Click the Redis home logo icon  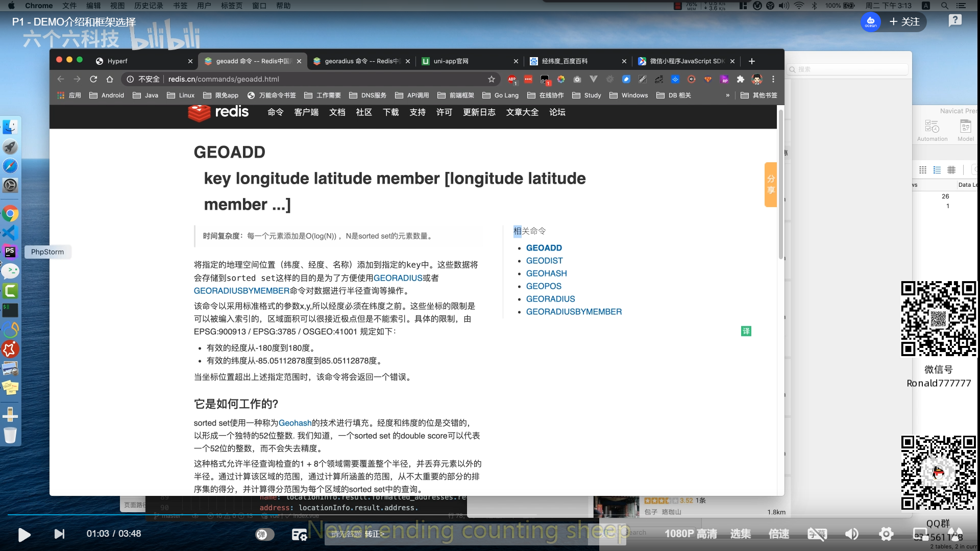(217, 112)
